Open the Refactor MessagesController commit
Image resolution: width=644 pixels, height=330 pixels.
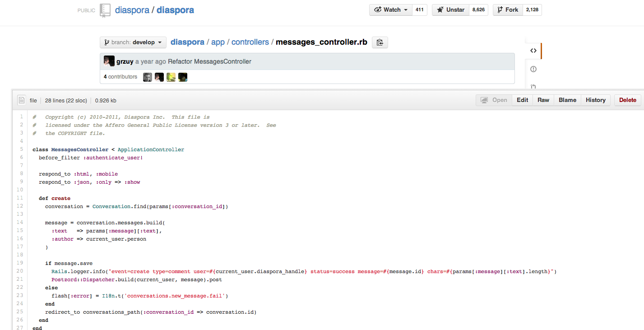point(209,61)
